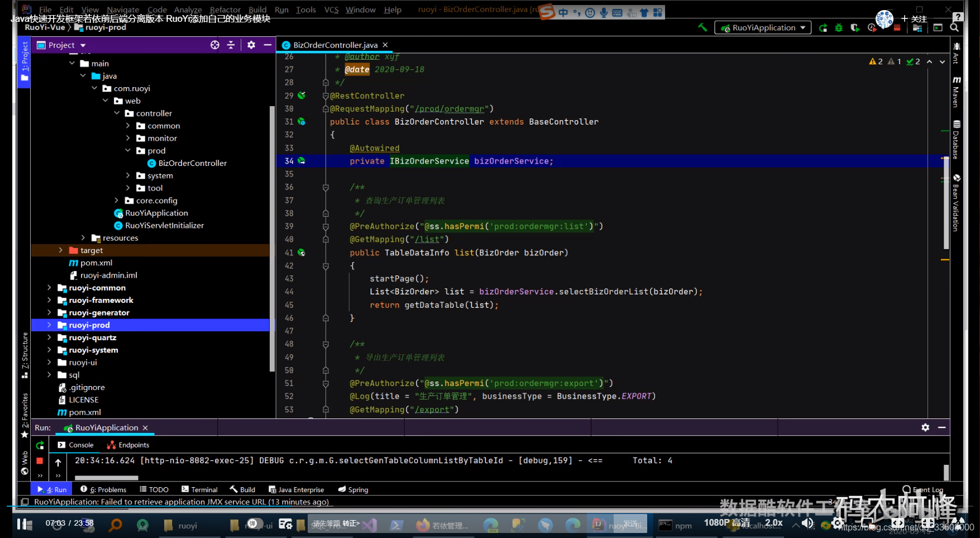The width and height of the screenshot is (980, 538).
Task: Open the Event Log button
Action: (x=923, y=489)
